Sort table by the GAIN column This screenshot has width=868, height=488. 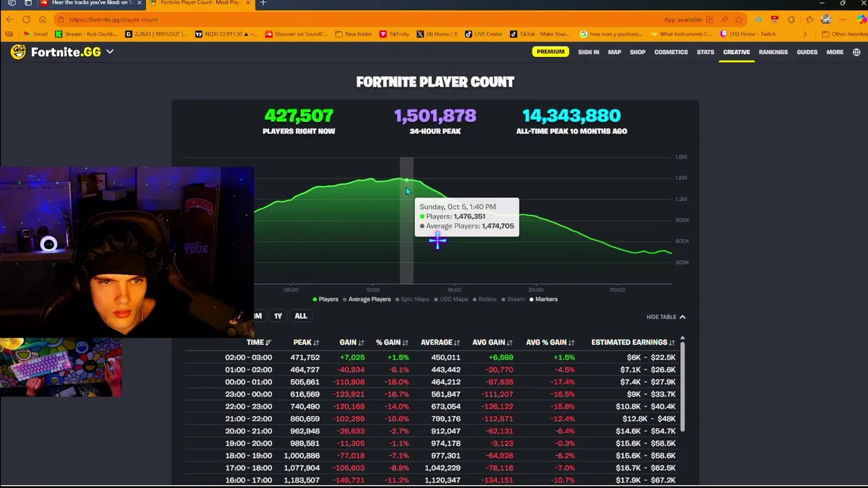(352, 342)
